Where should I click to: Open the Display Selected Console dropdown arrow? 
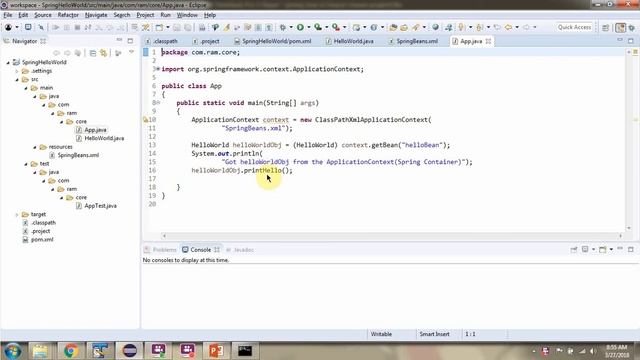click(593, 249)
